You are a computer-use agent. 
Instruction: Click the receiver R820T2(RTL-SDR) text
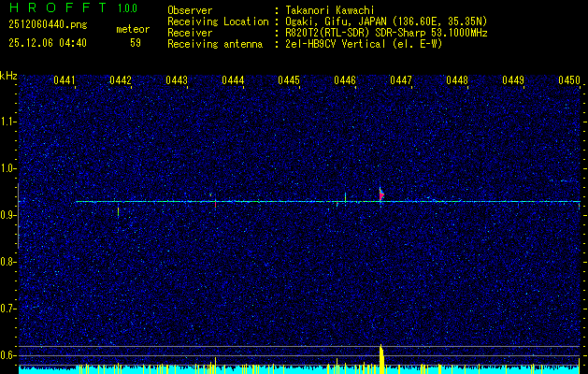329,33
